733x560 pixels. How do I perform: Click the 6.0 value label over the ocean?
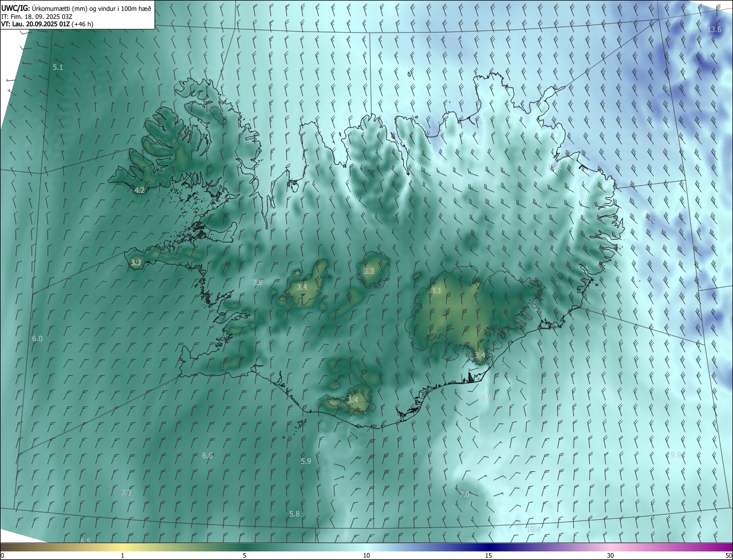tap(37, 339)
